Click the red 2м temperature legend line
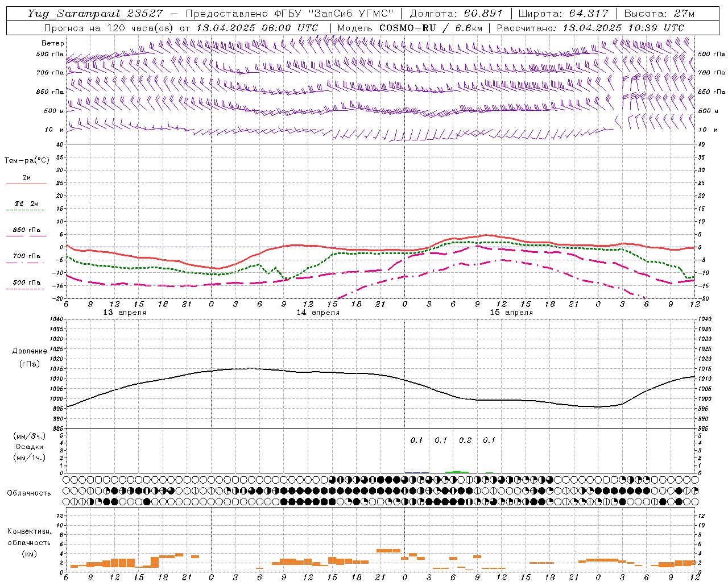Screen dimensions: 728x582 [x=26, y=184]
